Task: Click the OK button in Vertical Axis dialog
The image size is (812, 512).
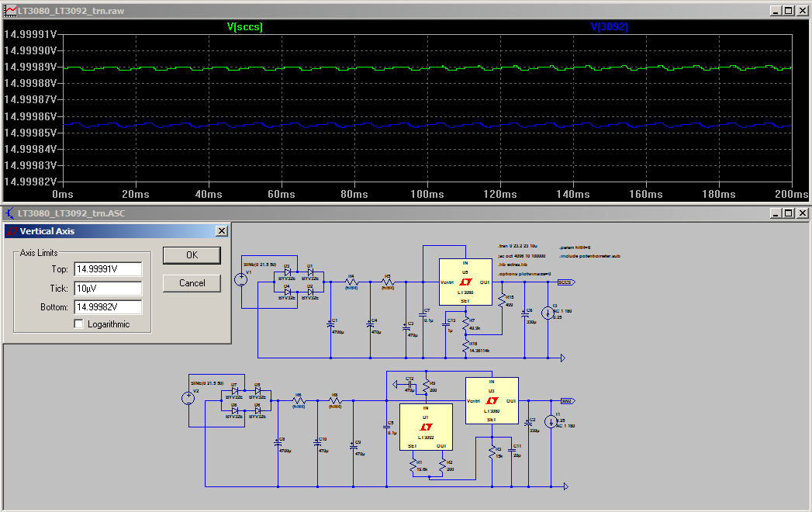Action: tap(192, 255)
